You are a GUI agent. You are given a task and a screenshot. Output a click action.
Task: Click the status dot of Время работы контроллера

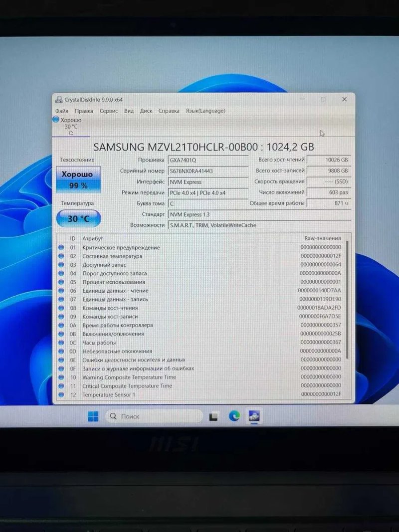(x=61, y=326)
